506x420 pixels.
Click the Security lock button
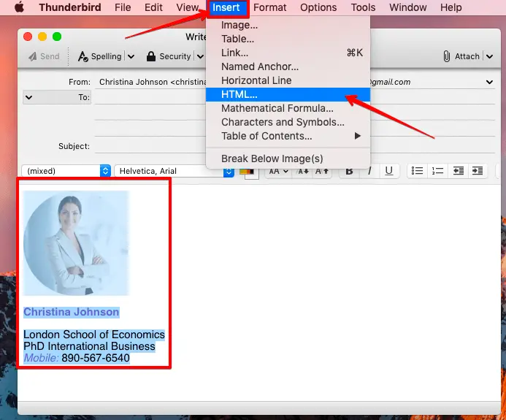(169, 56)
